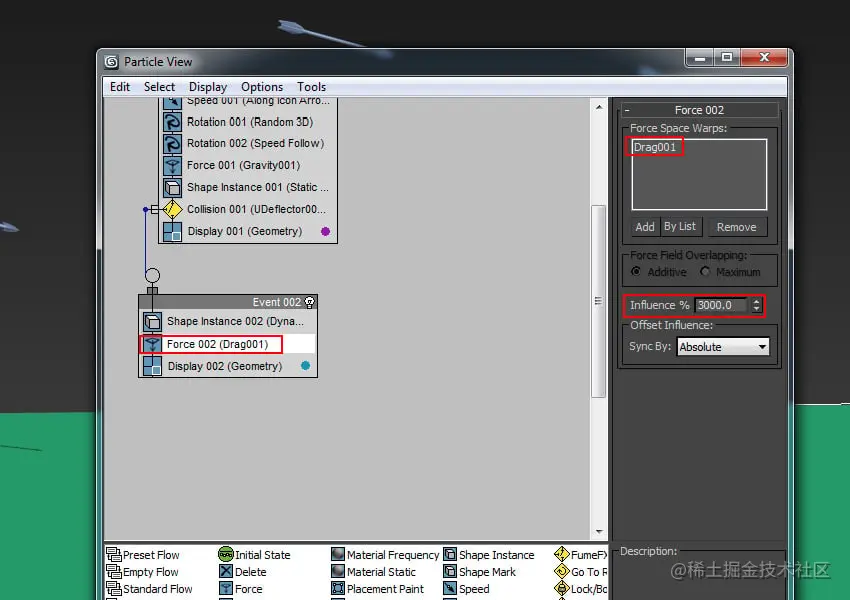Select the Force 001 (Gravity001) row text
Image resolution: width=850 pixels, height=600 pixels.
(x=243, y=165)
